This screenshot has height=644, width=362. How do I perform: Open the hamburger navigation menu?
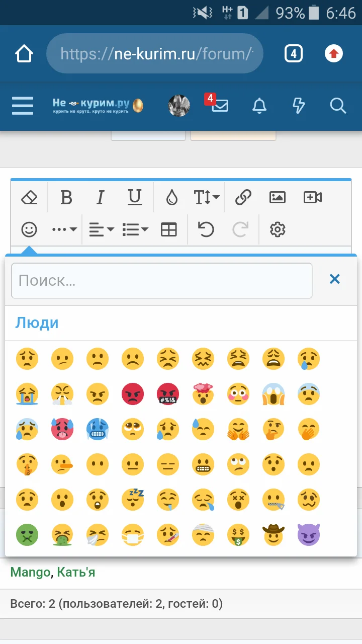coord(23,106)
